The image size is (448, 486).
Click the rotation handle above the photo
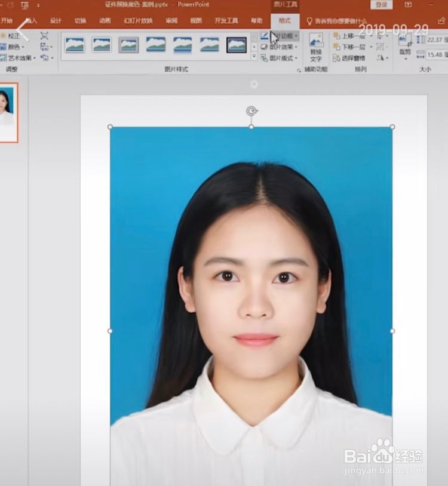[x=251, y=111]
